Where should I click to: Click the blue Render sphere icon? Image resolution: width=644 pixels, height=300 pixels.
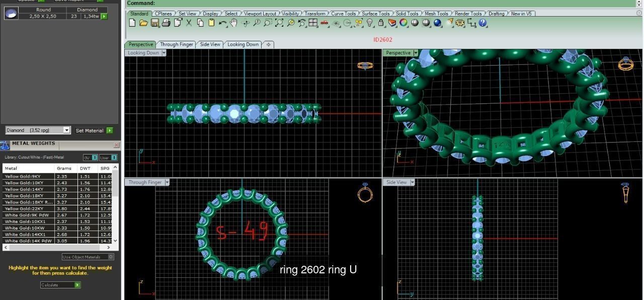pyautogui.click(x=437, y=23)
